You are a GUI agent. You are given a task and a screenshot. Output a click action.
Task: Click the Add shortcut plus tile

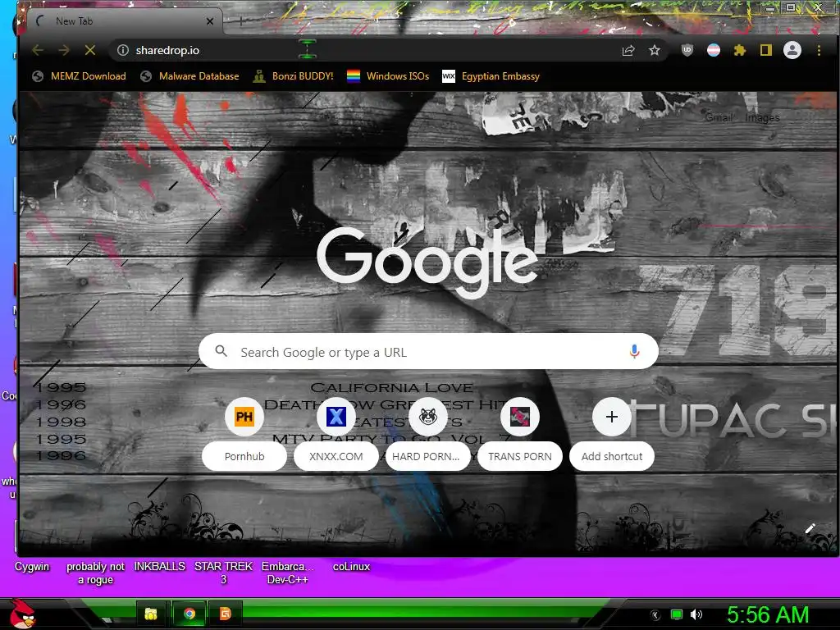pos(612,417)
